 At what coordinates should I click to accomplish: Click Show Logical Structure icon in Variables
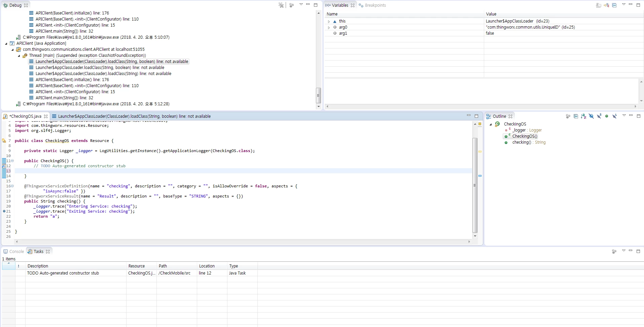(606, 5)
